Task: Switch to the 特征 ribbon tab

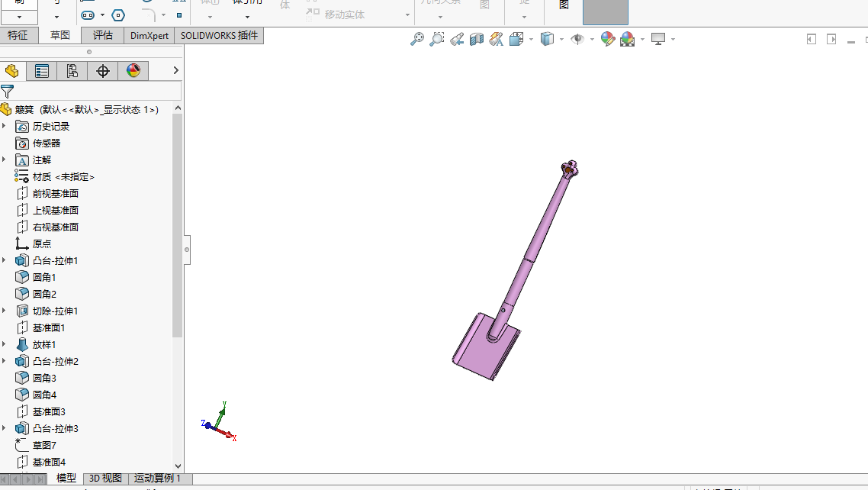Action: (x=18, y=35)
